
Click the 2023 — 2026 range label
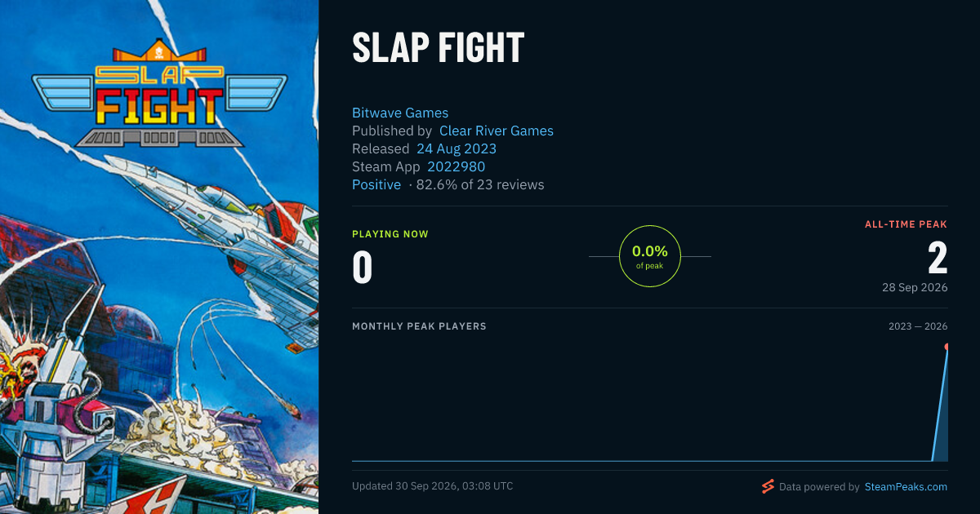918,326
